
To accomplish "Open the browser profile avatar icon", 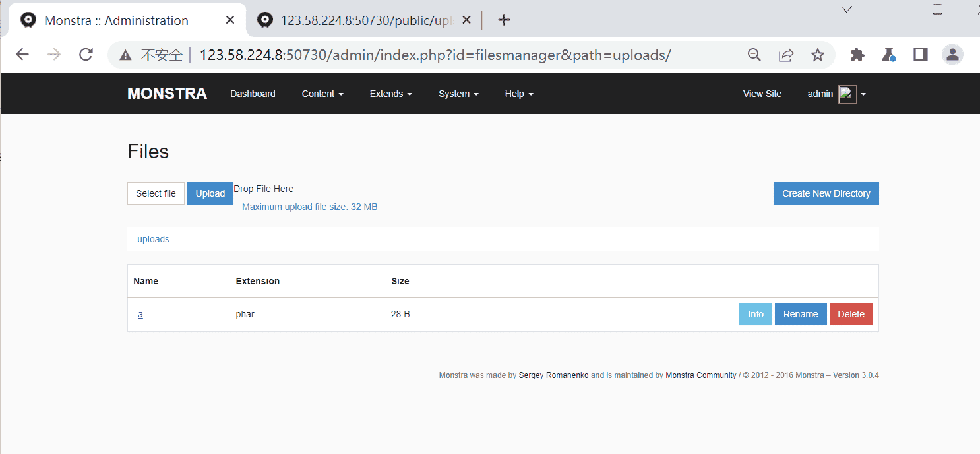I will pyautogui.click(x=952, y=55).
